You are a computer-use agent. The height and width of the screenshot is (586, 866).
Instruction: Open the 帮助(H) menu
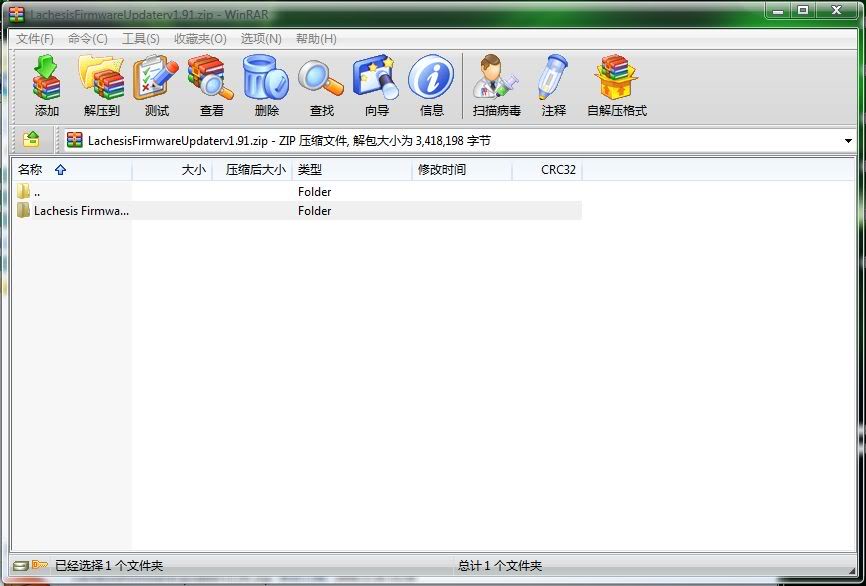click(316, 39)
